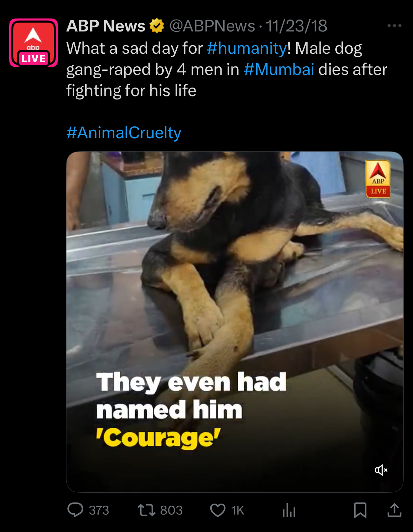
Task: Unmute video with the speaker icon
Action: tap(381, 470)
